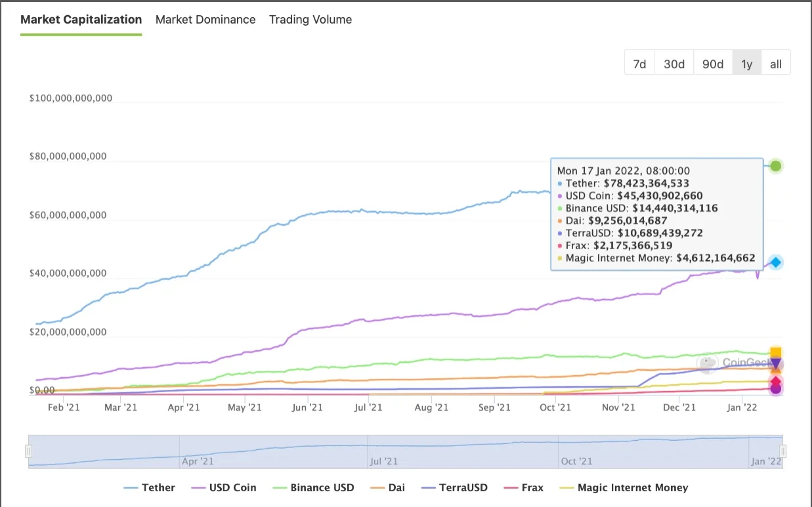The image size is (812, 507).
Task: Show the 30d time range
Action: pyautogui.click(x=674, y=64)
